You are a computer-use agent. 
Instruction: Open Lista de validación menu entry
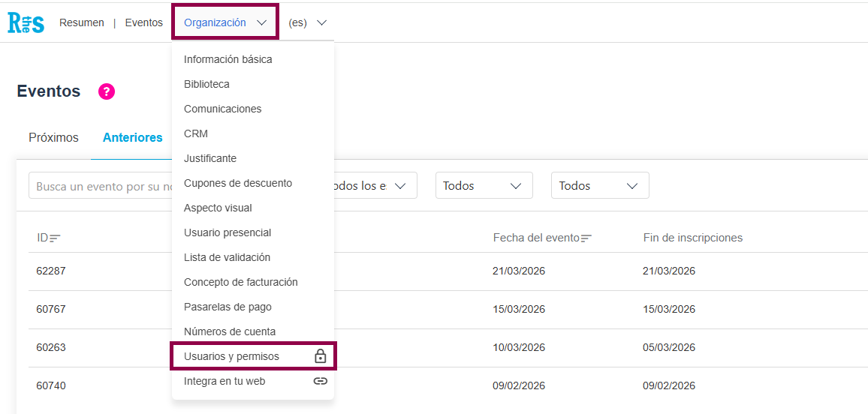(x=227, y=257)
